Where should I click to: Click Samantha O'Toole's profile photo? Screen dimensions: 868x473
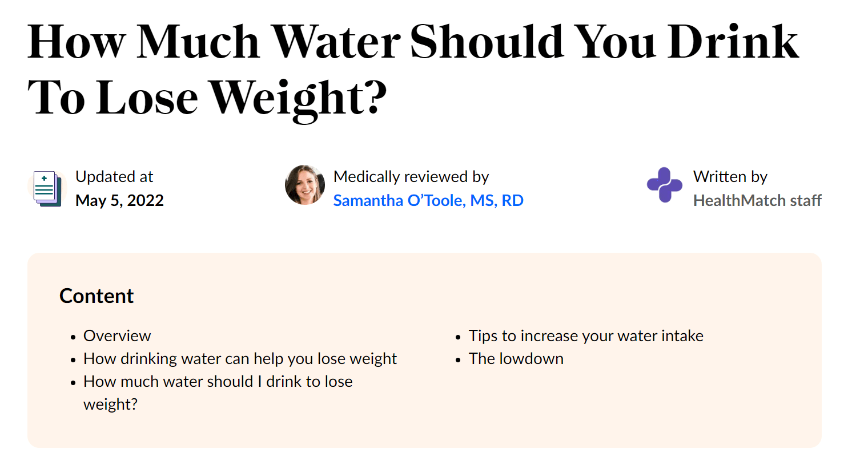[x=305, y=185]
